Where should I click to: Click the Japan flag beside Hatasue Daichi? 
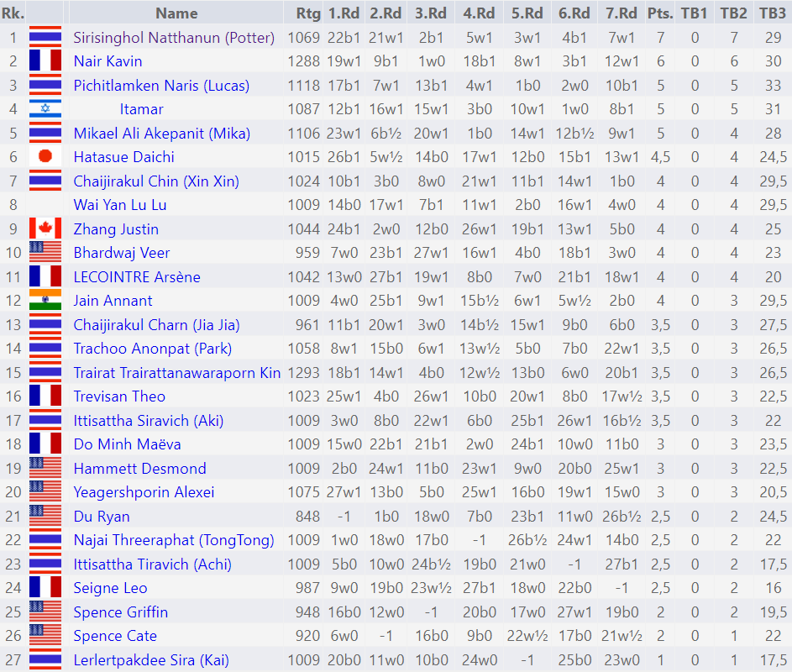click(x=45, y=157)
